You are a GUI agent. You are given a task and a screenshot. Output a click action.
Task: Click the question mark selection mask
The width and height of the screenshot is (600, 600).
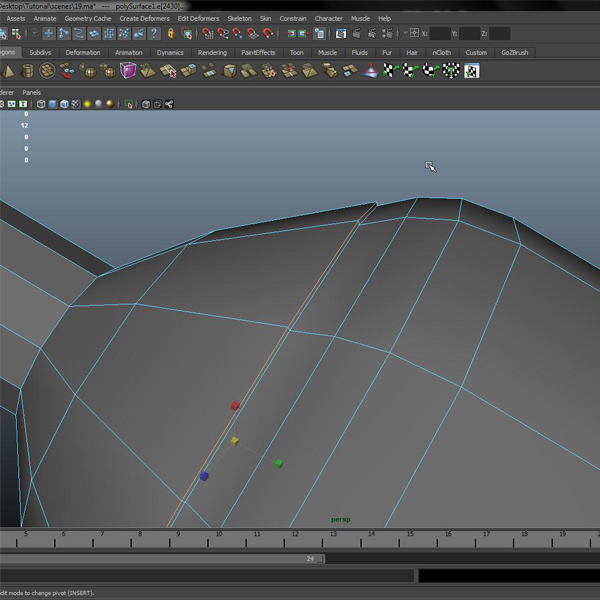tap(154, 34)
